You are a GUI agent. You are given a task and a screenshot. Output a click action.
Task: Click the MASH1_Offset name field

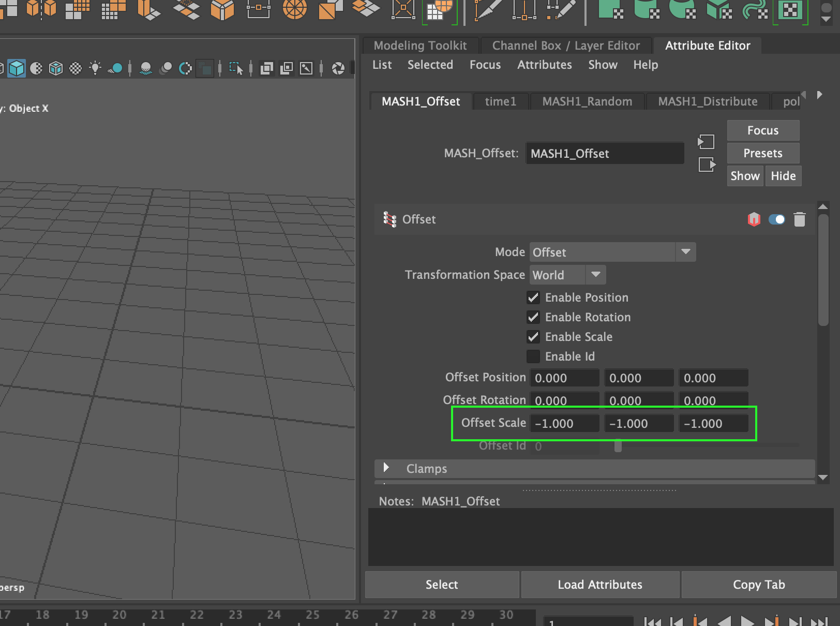click(x=604, y=153)
